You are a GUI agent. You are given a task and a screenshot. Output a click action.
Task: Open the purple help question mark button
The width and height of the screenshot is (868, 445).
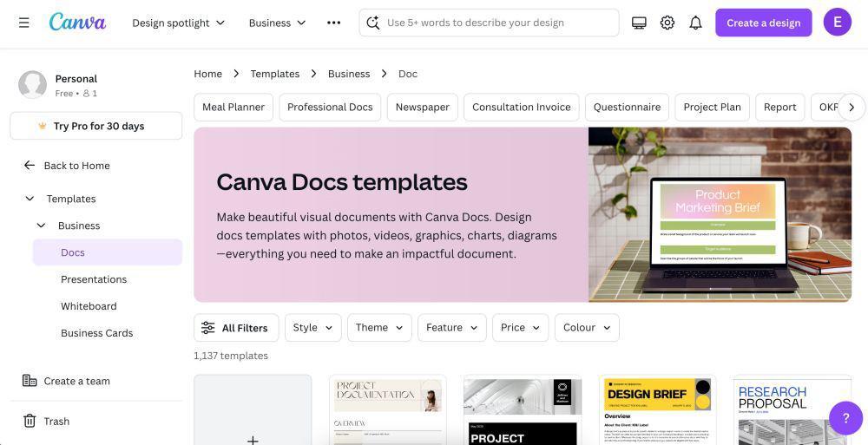[x=845, y=418]
